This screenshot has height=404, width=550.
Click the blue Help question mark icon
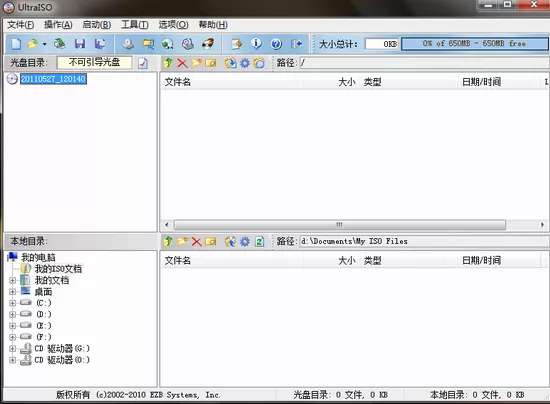pos(276,44)
